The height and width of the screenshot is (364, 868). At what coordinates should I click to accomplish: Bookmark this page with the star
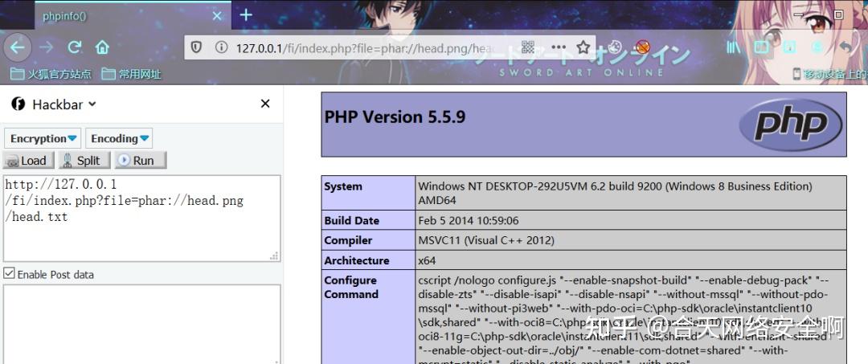583,47
